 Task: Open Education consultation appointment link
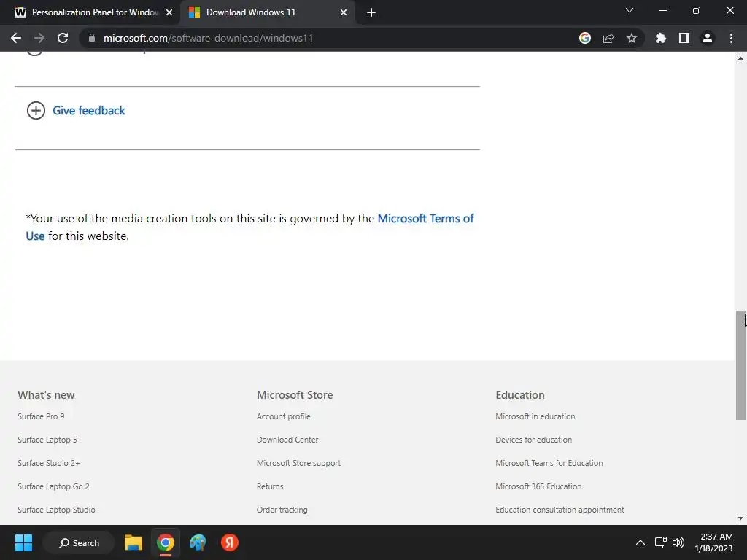pyautogui.click(x=560, y=510)
